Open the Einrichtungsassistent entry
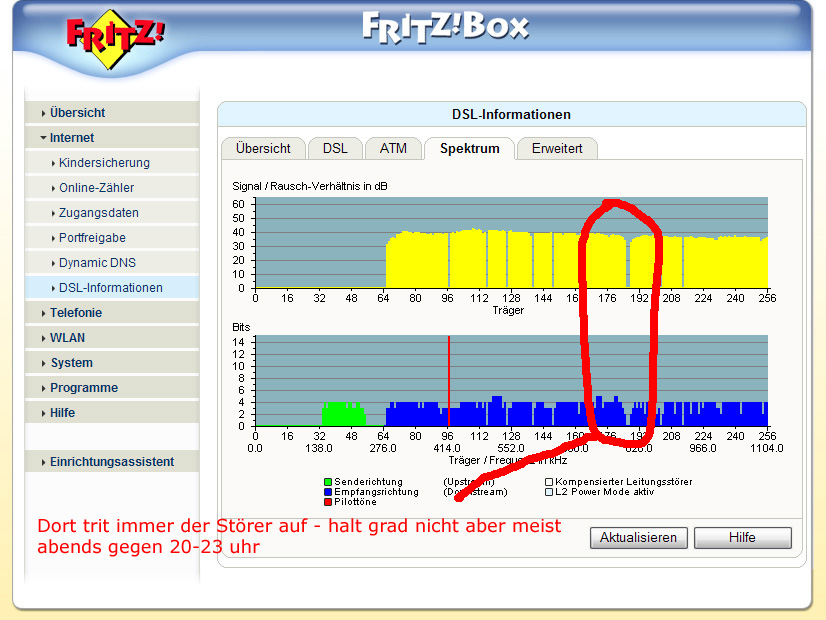Screen dimensions: 826x620 pyautogui.click(x=112, y=461)
